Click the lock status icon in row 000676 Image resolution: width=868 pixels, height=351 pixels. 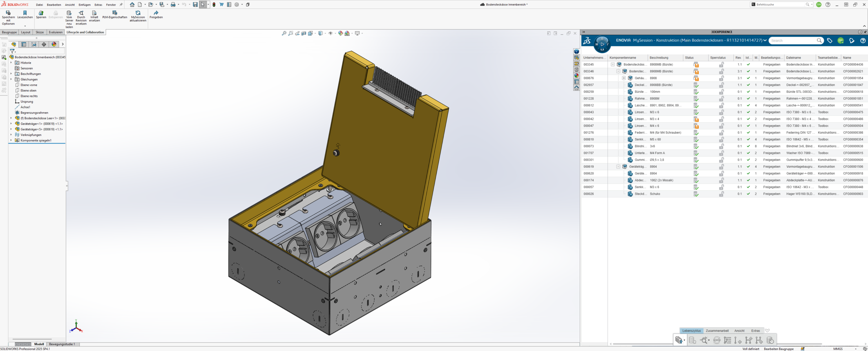(x=721, y=78)
